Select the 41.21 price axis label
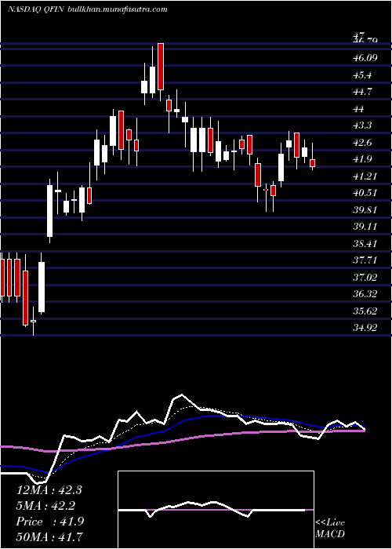 (x=365, y=176)
